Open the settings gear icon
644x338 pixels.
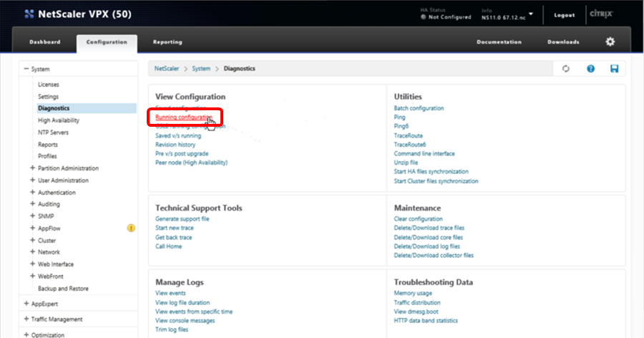point(610,42)
